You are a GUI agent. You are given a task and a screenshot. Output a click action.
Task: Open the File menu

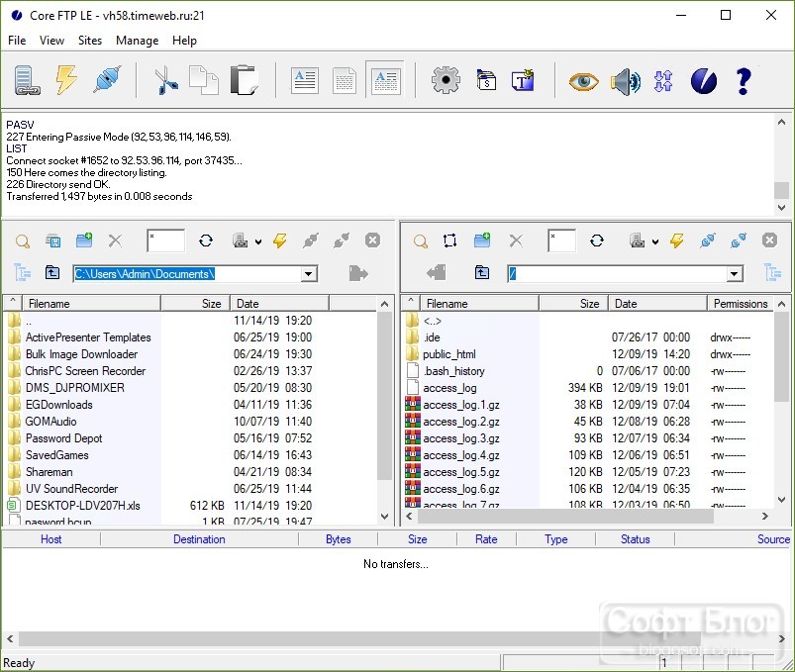17,41
